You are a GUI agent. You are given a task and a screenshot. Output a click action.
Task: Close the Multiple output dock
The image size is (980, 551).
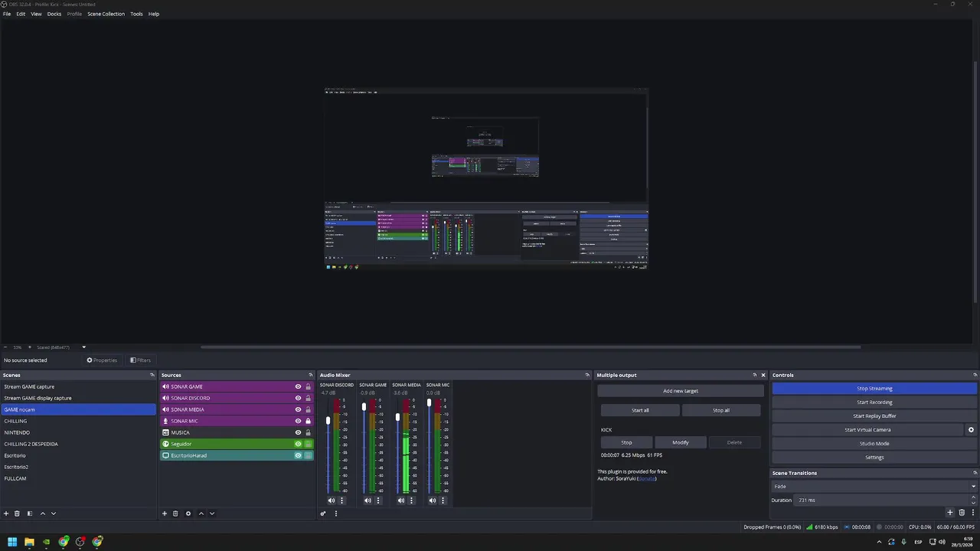[763, 375]
